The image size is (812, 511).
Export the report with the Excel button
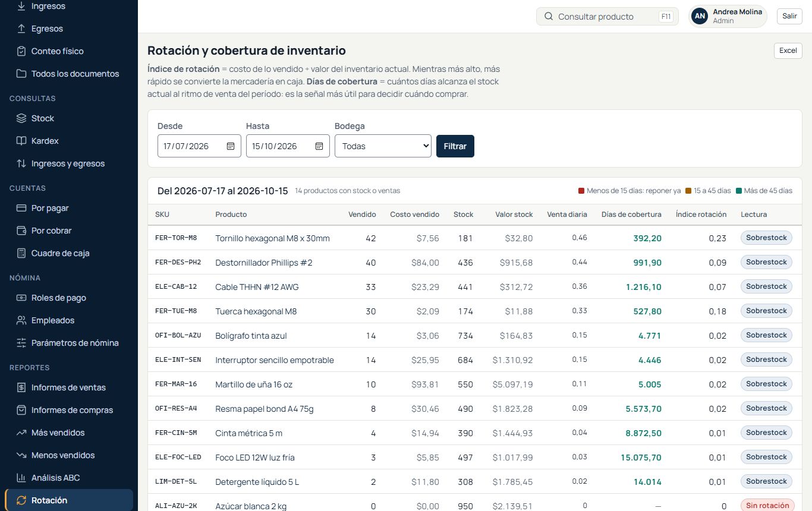[x=788, y=51]
